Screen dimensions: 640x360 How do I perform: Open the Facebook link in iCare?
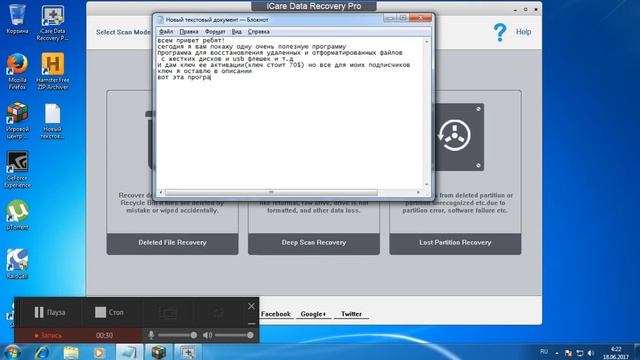pos(276,314)
